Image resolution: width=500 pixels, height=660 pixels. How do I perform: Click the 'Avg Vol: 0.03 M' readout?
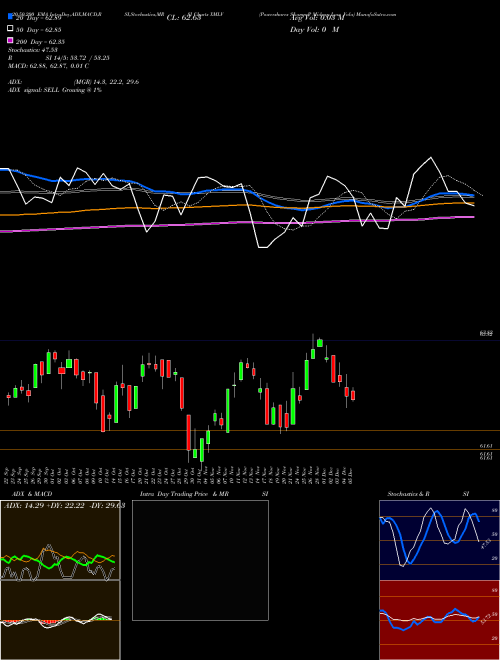click(317, 18)
